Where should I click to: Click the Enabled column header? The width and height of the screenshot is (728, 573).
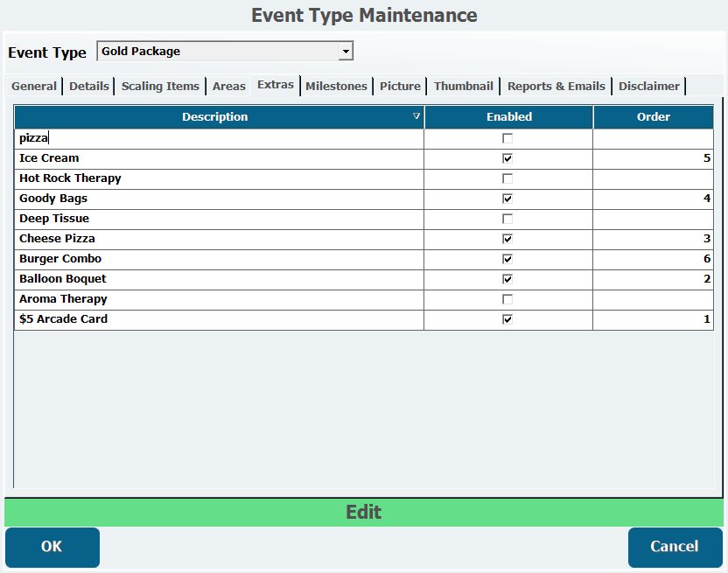click(x=508, y=116)
